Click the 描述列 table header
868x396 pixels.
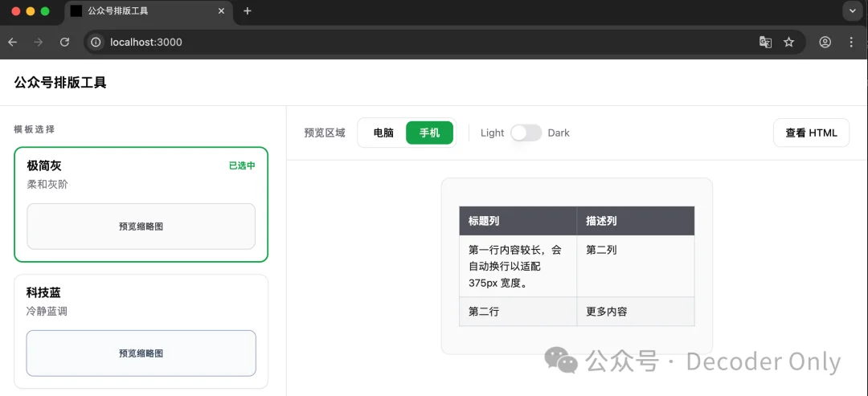point(636,221)
